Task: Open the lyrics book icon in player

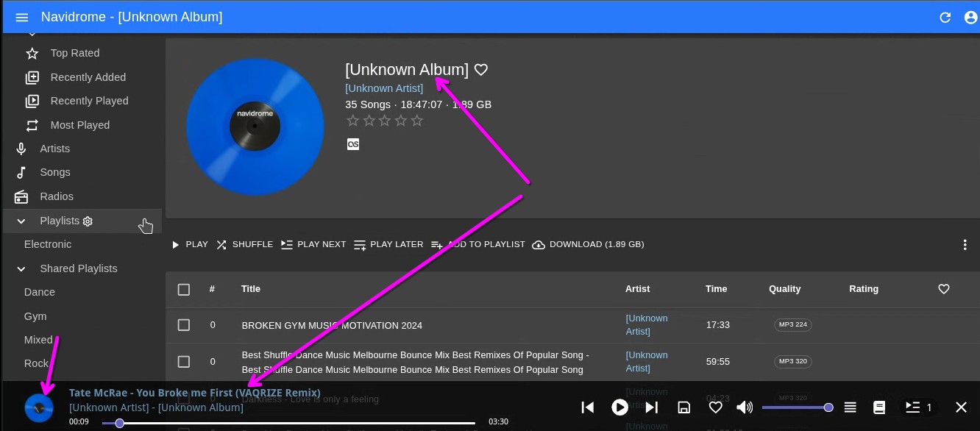Action: point(878,407)
